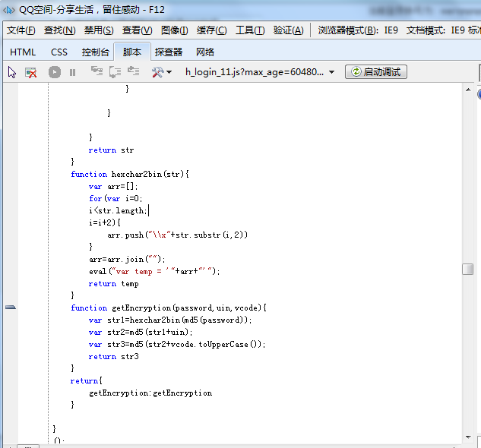Switch to the HTML tab
481x448 pixels.
[23, 52]
